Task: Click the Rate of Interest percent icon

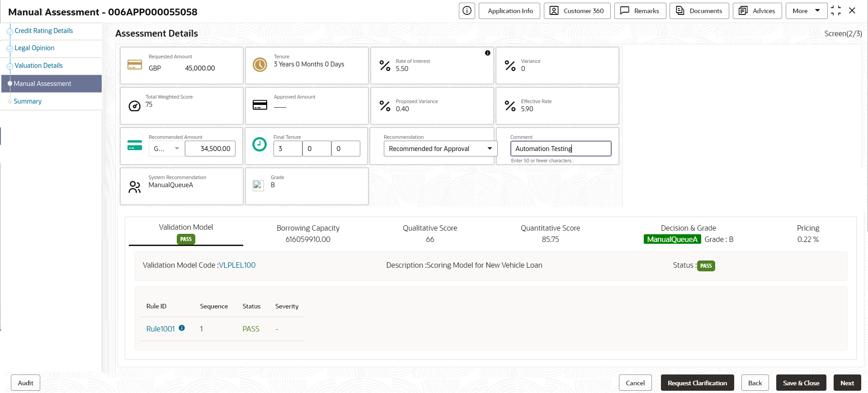Action: coord(385,66)
